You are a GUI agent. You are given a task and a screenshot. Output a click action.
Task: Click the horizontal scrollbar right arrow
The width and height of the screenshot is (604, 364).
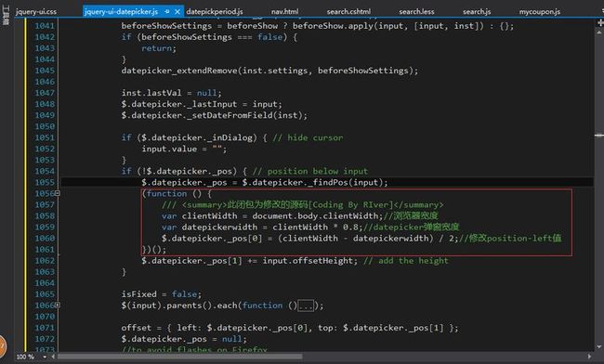click(x=589, y=357)
